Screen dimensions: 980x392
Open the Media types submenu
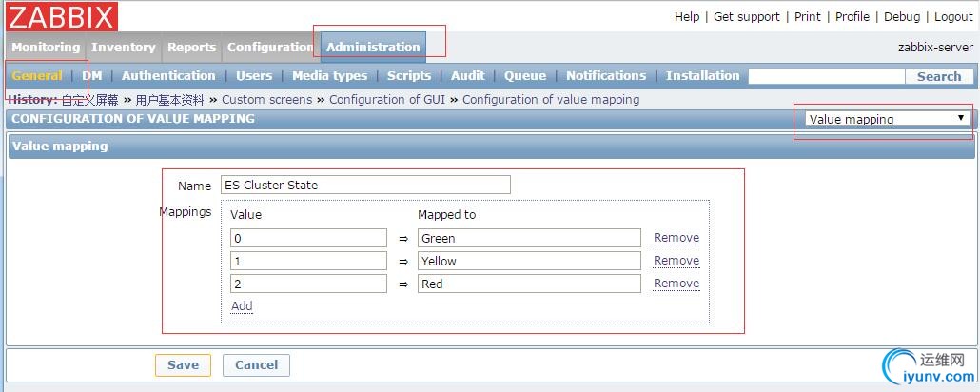coord(329,76)
